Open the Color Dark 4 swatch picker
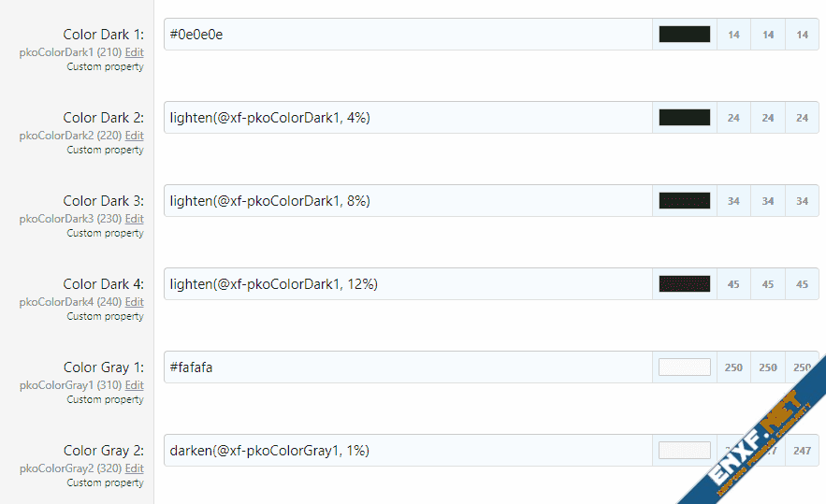 (x=684, y=284)
